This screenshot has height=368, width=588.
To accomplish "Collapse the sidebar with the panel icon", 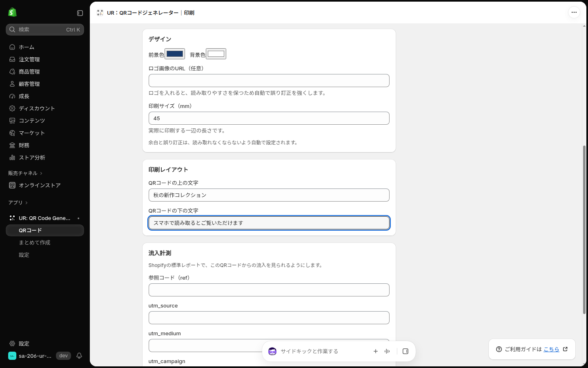I will 80,13.
